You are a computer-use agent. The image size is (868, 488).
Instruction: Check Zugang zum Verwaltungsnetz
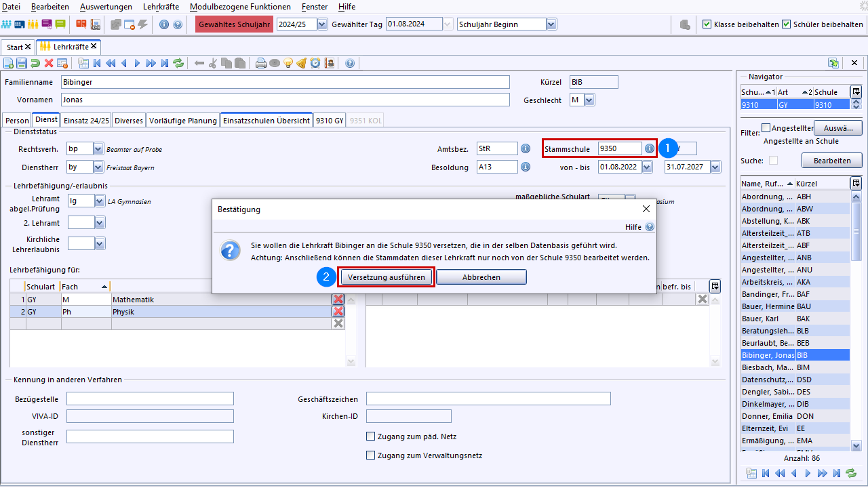[371, 455]
